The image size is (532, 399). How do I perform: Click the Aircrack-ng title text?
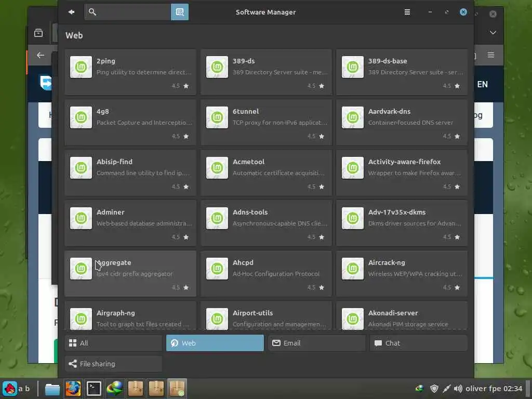(x=387, y=262)
